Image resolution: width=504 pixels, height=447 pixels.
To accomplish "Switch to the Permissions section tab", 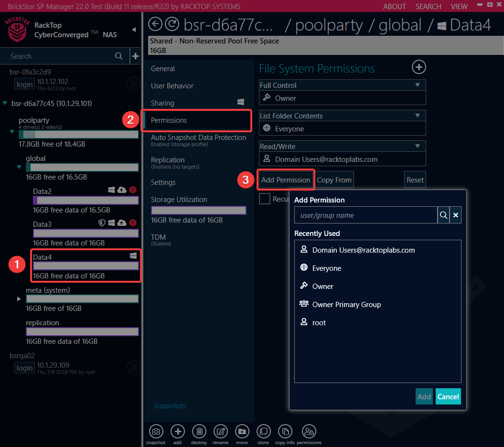I will tap(197, 120).
